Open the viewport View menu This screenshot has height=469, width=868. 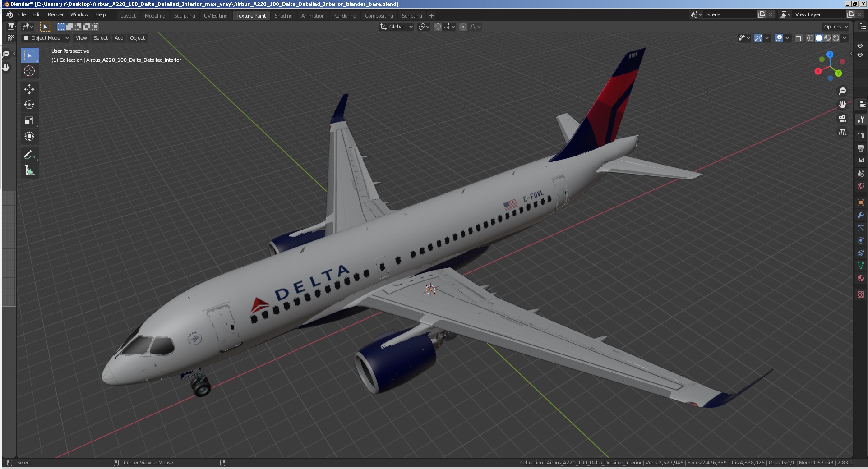click(x=81, y=38)
